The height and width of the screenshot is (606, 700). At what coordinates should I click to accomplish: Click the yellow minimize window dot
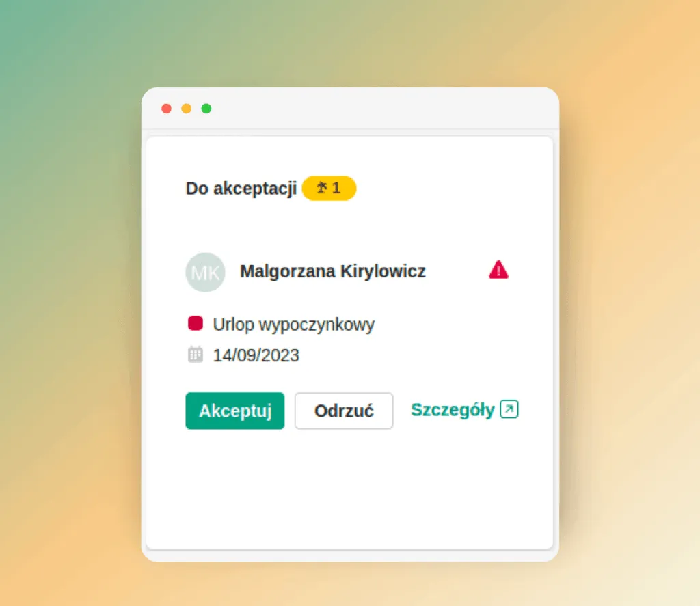186,109
